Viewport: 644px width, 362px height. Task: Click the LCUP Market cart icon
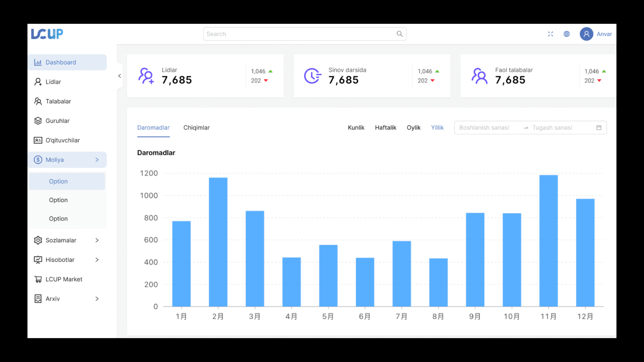[38, 279]
